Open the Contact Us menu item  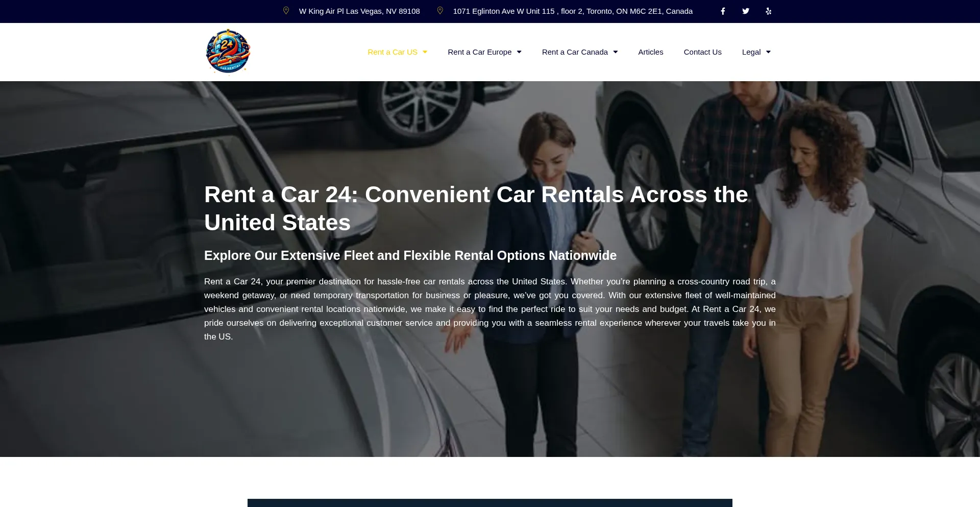click(703, 52)
